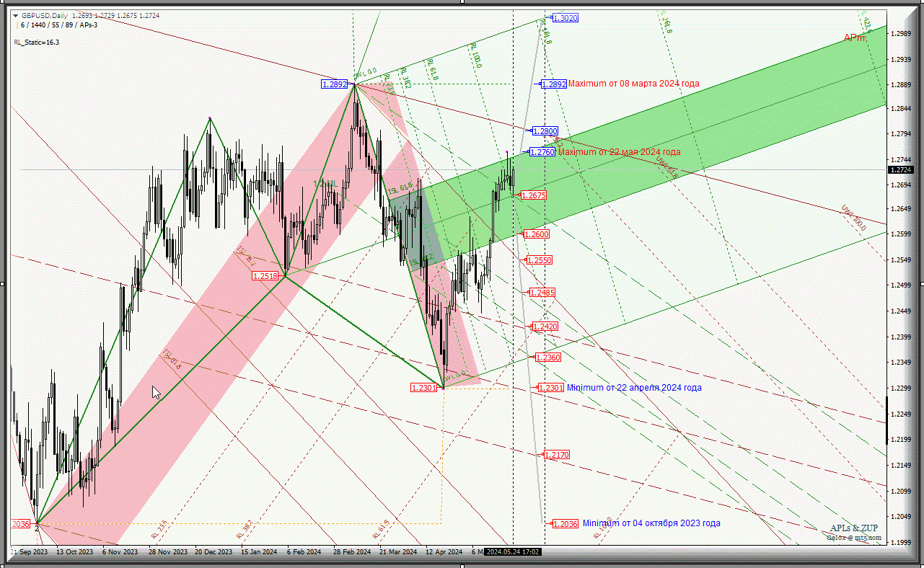Click the blue 1.3020 price tag
This screenshot has height=568, width=924.
[x=566, y=18]
